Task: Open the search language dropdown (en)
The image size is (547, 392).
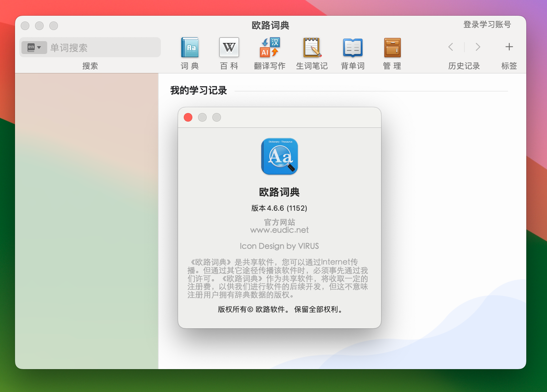Action: [x=34, y=47]
